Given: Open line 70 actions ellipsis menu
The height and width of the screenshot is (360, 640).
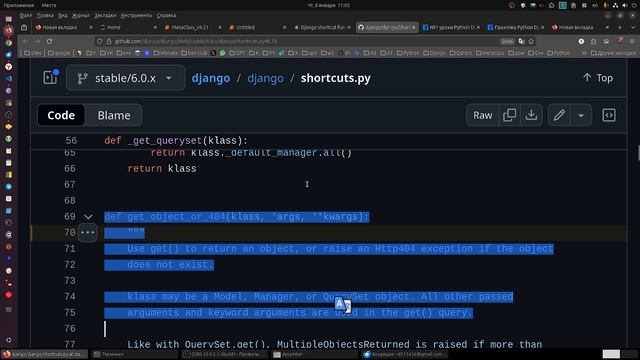Looking at the screenshot, I should (x=88, y=233).
